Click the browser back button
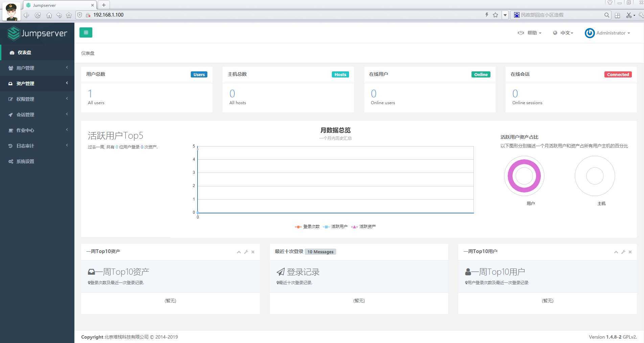 coord(26,15)
